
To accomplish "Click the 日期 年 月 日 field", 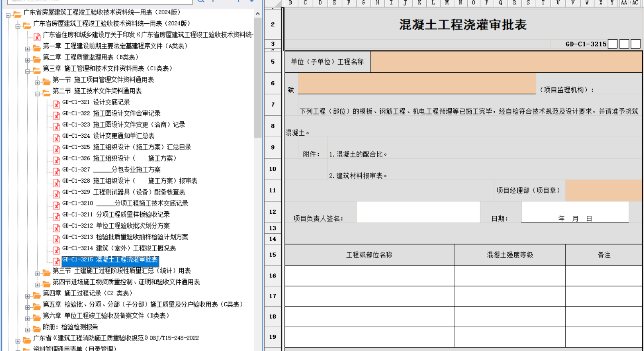I will [x=575, y=212].
